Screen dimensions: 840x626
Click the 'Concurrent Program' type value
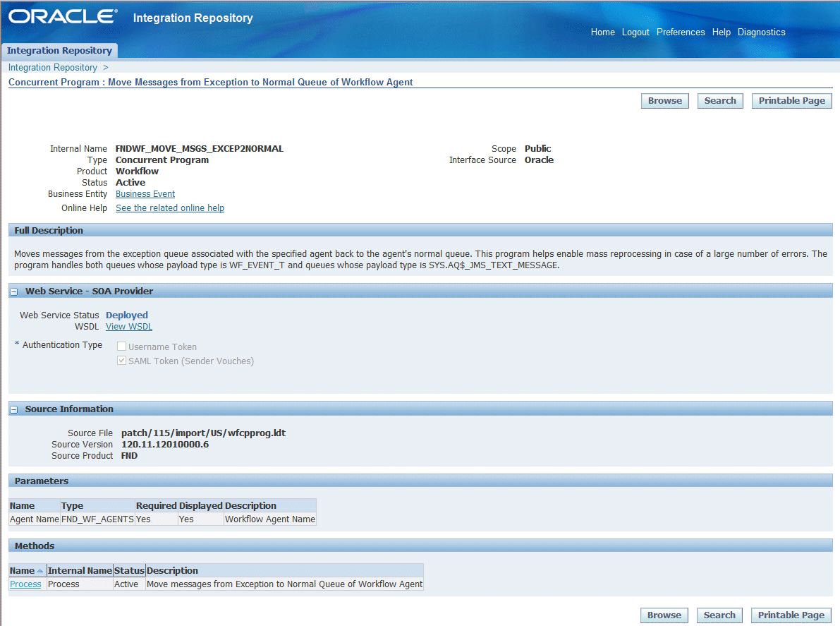click(x=162, y=160)
